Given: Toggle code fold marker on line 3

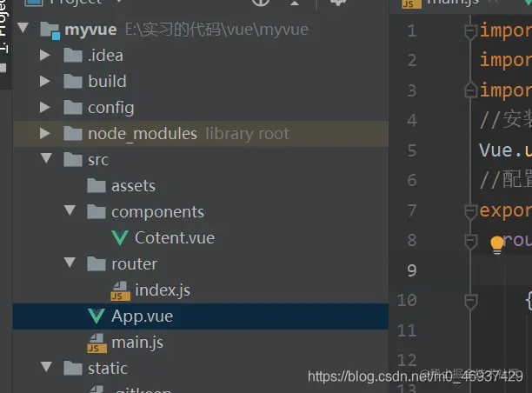Looking at the screenshot, I should click(470, 90).
